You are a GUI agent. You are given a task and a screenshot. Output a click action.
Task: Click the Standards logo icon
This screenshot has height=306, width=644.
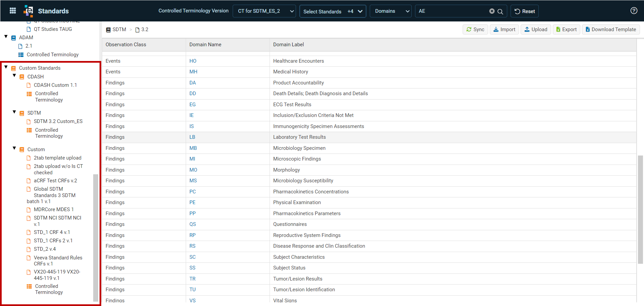point(28,11)
